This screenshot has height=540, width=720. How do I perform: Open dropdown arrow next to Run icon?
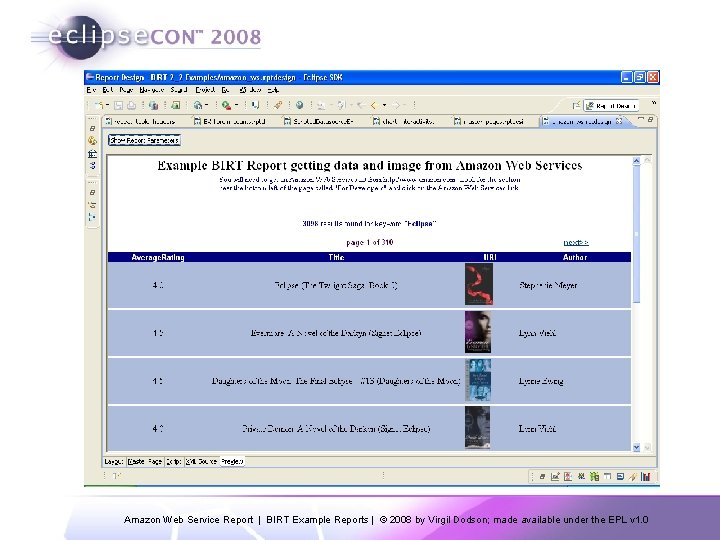236,106
